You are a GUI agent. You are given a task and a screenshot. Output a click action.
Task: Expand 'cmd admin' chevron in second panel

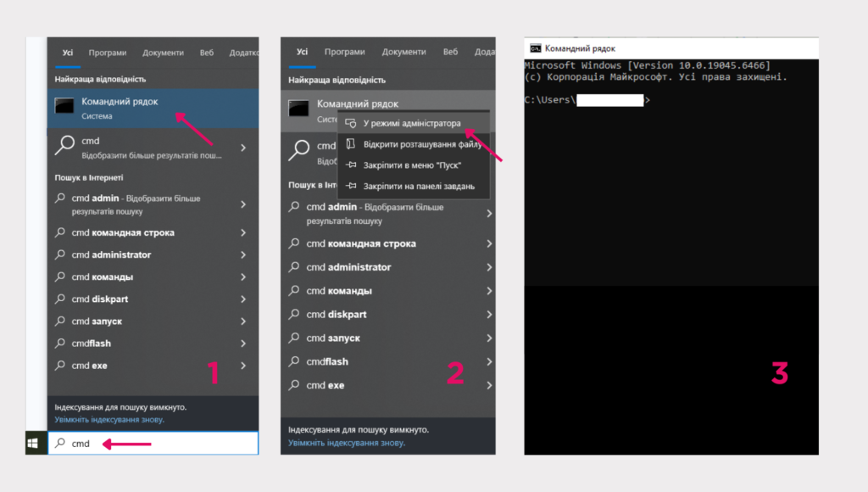[489, 213]
